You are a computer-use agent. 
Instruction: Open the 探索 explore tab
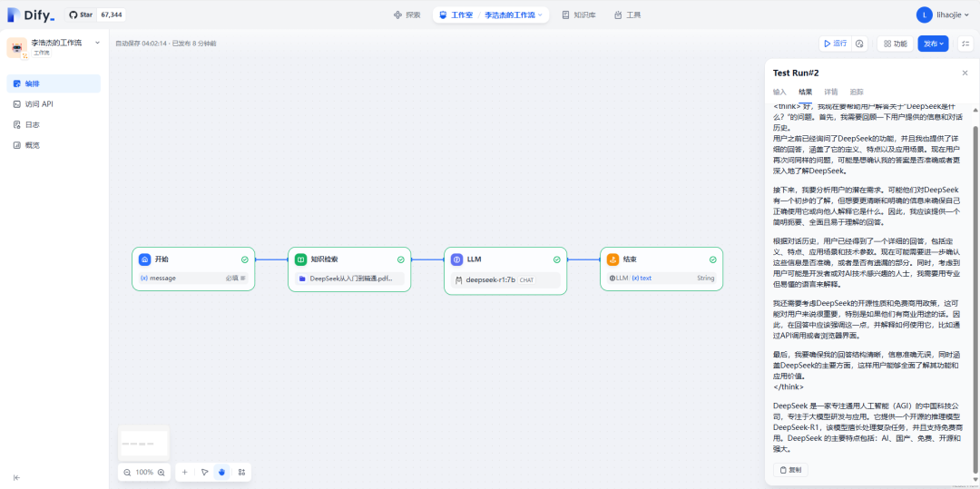(407, 15)
